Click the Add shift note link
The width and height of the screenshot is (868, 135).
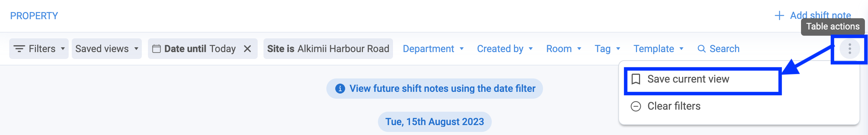(813, 15)
